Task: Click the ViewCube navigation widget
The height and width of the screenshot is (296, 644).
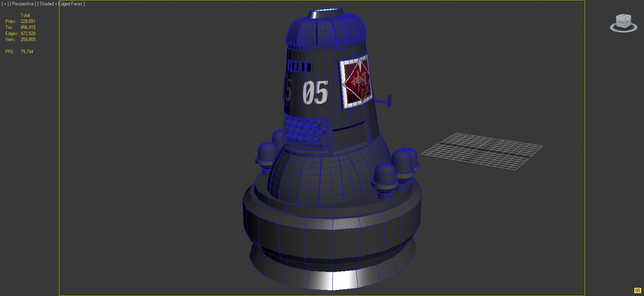Action: point(623,21)
